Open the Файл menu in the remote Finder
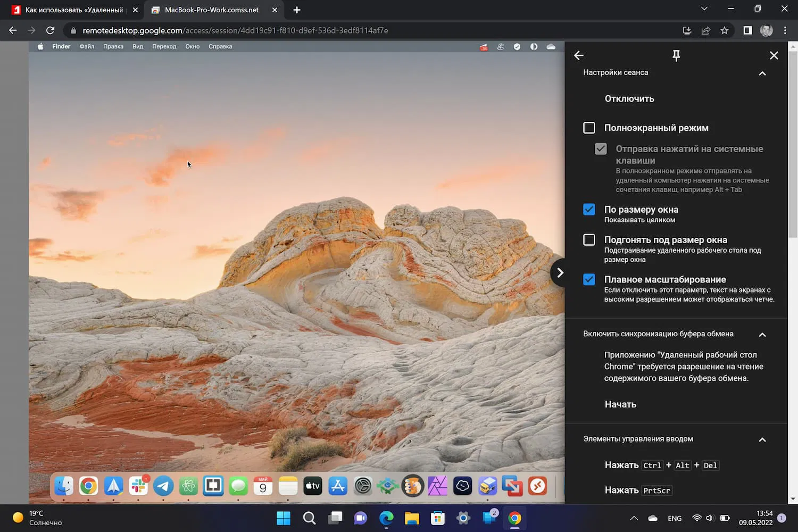 [x=87, y=46]
